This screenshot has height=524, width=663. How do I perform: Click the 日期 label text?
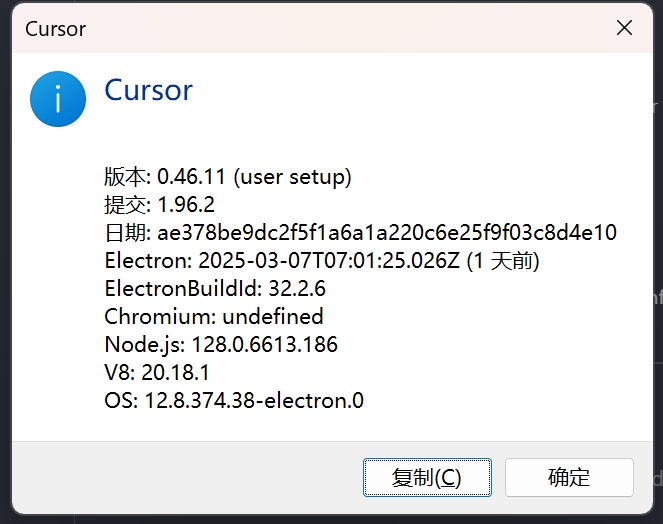coord(125,233)
